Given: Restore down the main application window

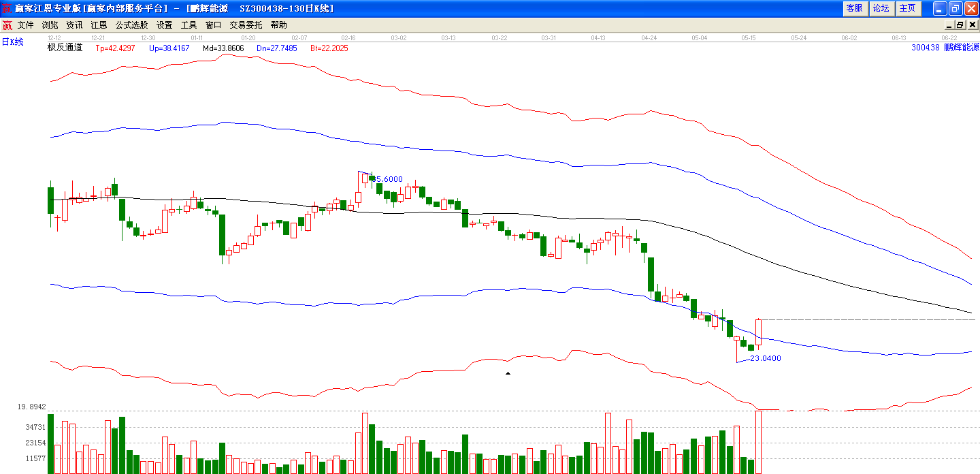Looking at the screenshot, I should pos(955,8).
